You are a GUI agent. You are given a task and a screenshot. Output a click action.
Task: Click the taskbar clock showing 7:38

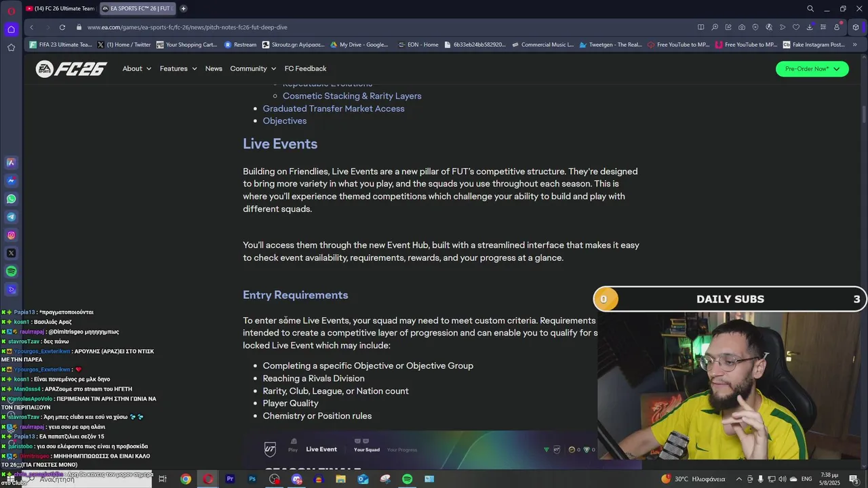click(829, 479)
